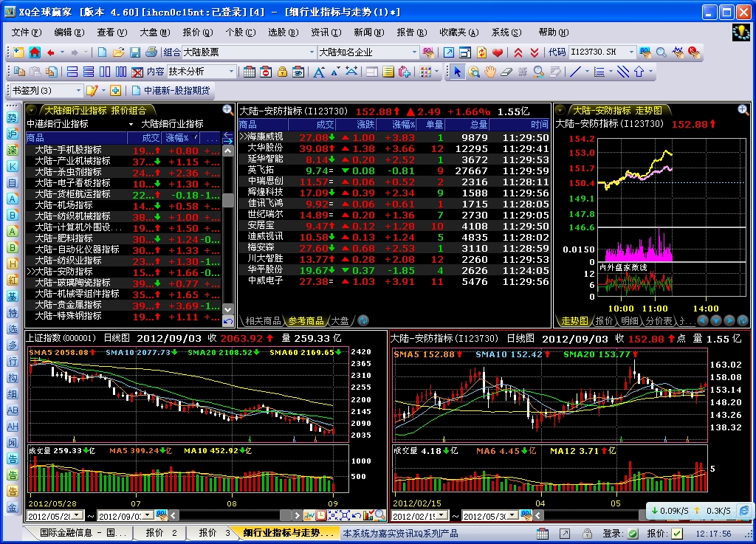
Task: Decrease font size with small A icon
Action: tap(334, 72)
